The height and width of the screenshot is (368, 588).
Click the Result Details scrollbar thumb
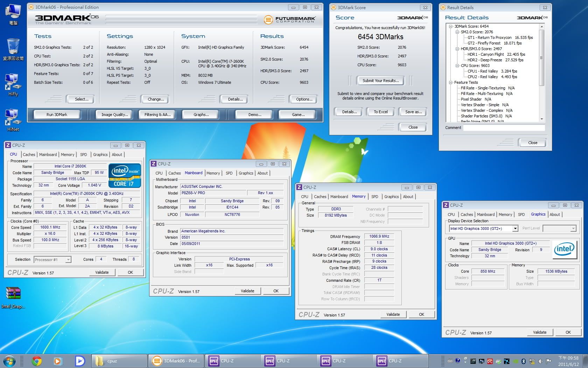[542, 58]
